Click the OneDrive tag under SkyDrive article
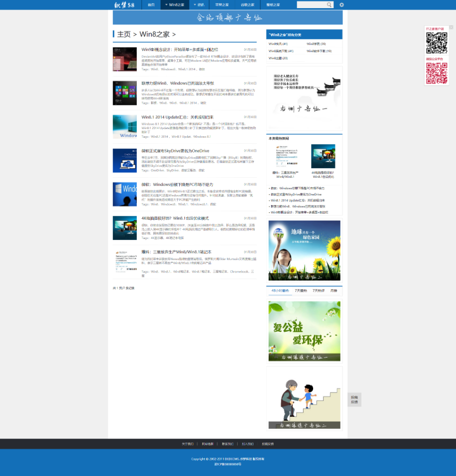 pyautogui.click(x=157, y=170)
